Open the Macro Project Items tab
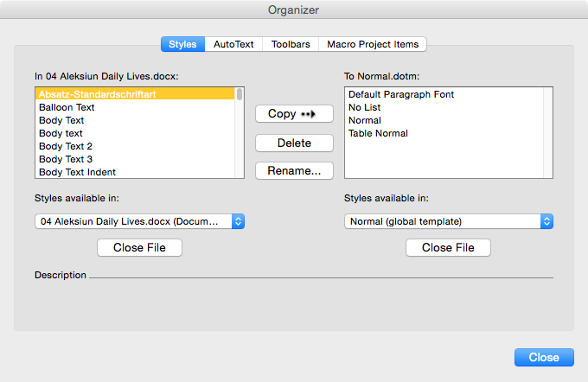588x382 pixels. [373, 44]
